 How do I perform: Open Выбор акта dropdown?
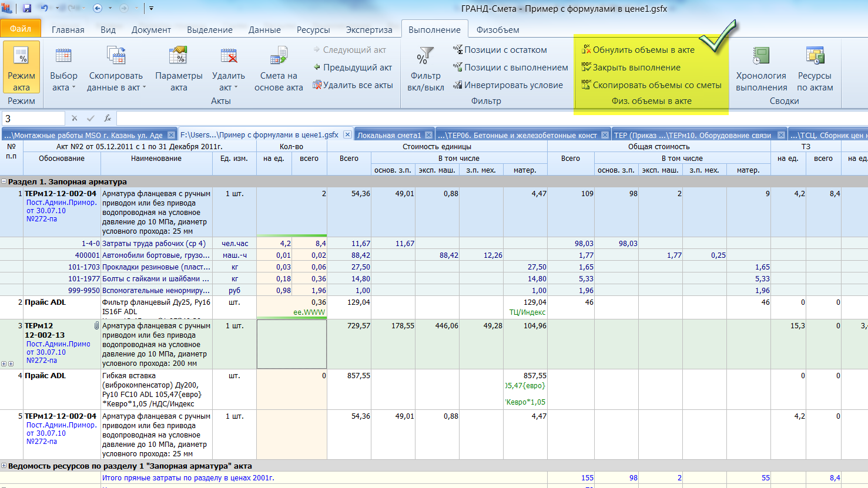point(63,69)
